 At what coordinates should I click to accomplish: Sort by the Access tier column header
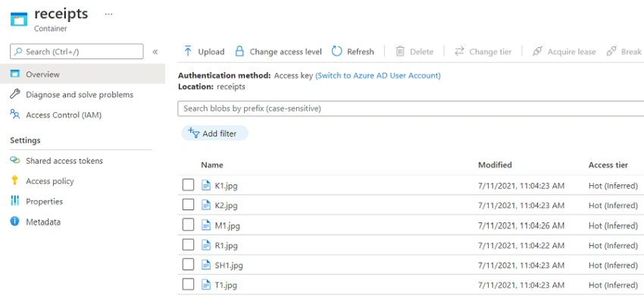pyautogui.click(x=608, y=165)
